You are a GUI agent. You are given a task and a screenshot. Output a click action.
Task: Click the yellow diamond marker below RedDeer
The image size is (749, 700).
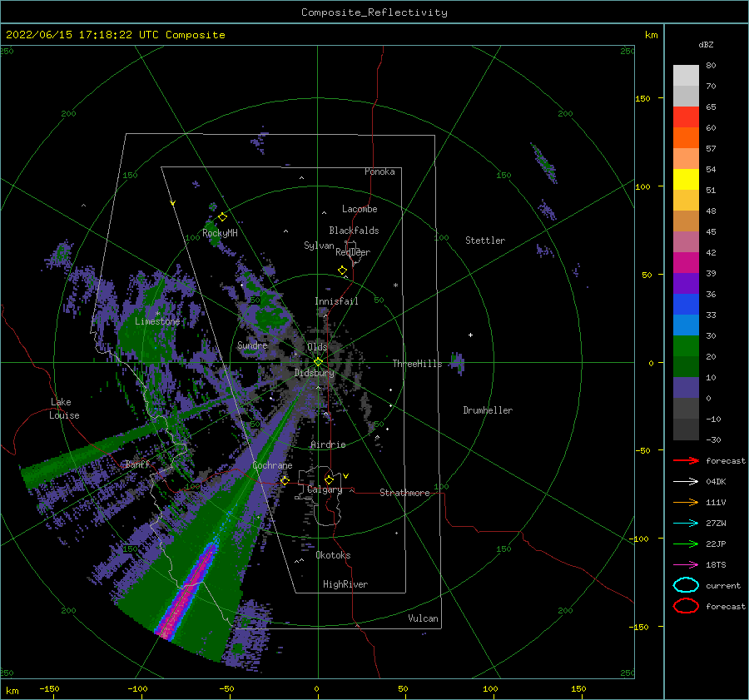coord(343,271)
